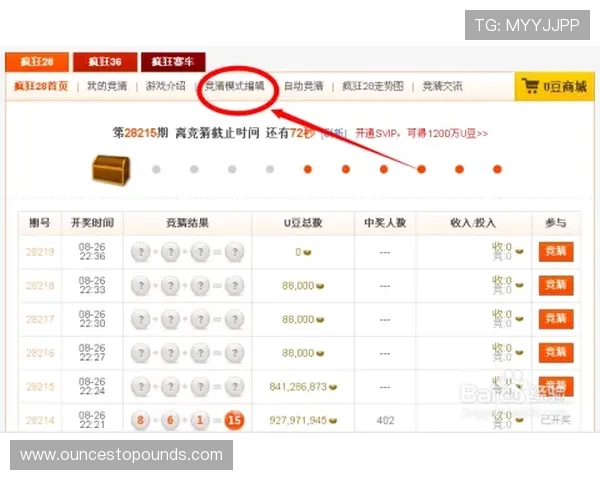Click the first gray progress dot
Viewport: 600px width, 480px height.
(x=156, y=169)
